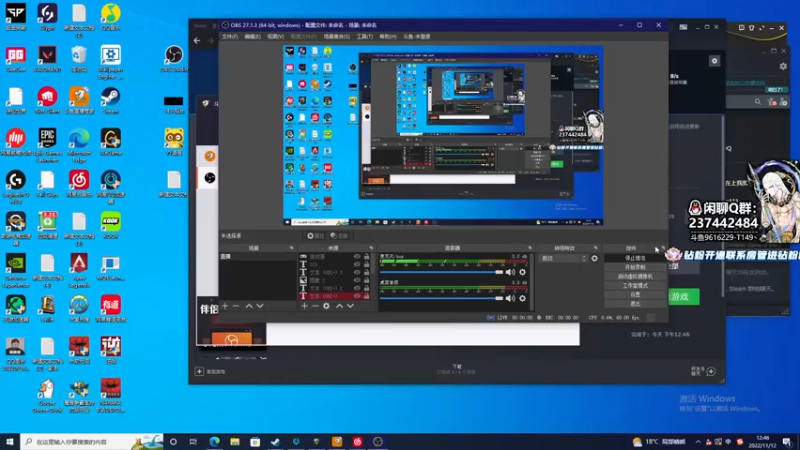The height and width of the screenshot is (450, 800).
Task: Move the selected source up with the chevron
Action: pyautogui.click(x=339, y=306)
